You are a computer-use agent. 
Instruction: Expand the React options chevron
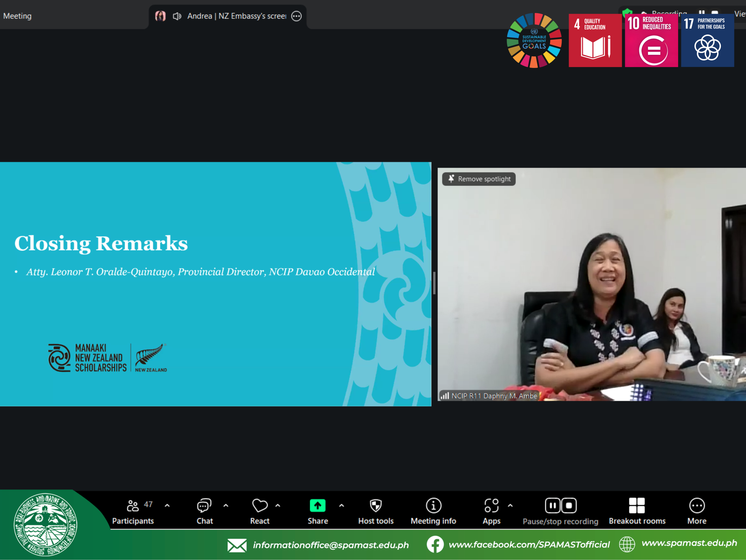(x=277, y=506)
